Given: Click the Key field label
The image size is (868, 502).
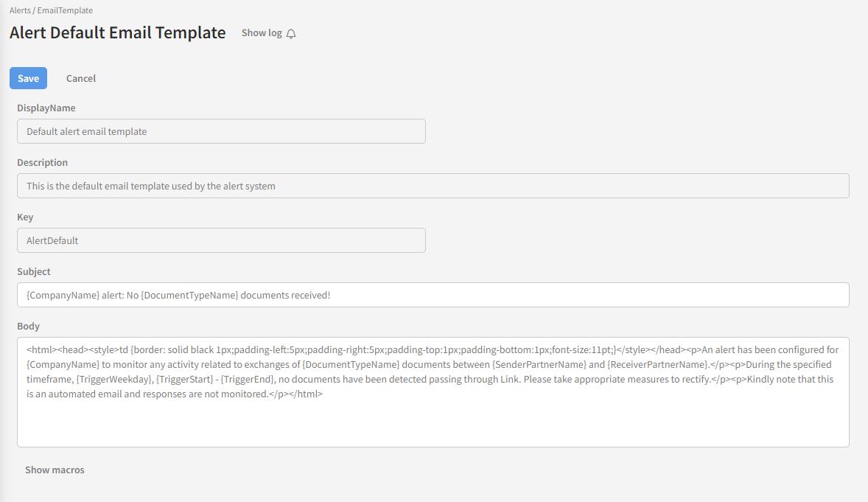Looking at the screenshot, I should pyautogui.click(x=25, y=217).
